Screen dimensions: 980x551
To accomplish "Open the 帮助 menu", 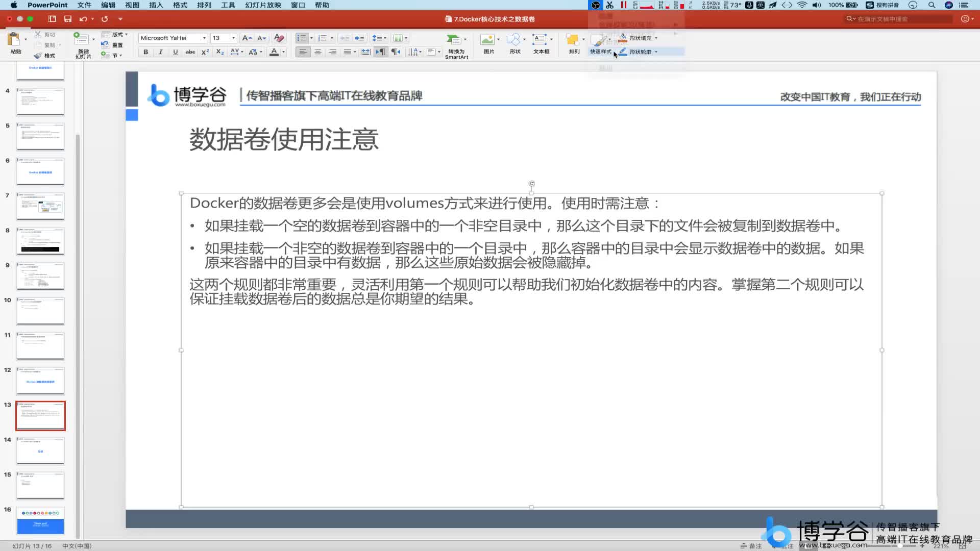I will pos(322,5).
